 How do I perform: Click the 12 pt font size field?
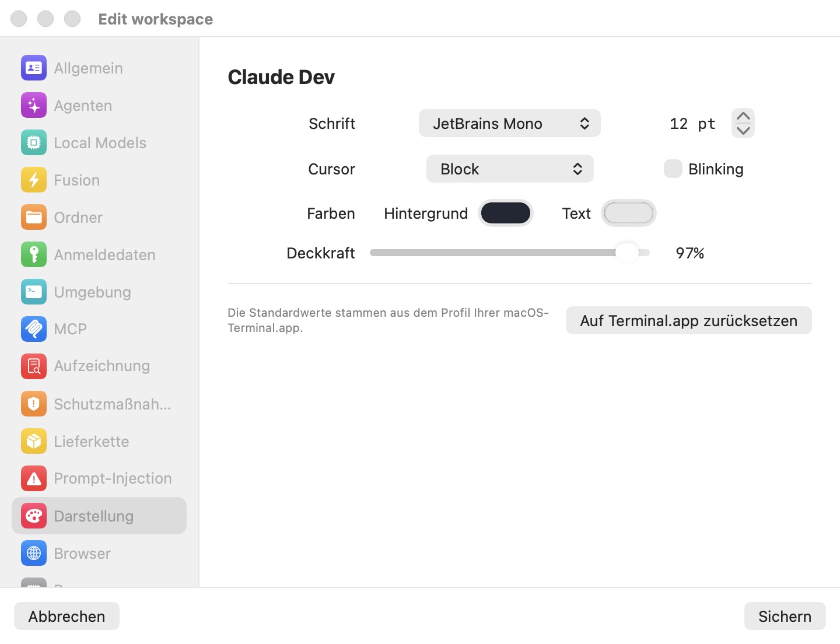(692, 124)
